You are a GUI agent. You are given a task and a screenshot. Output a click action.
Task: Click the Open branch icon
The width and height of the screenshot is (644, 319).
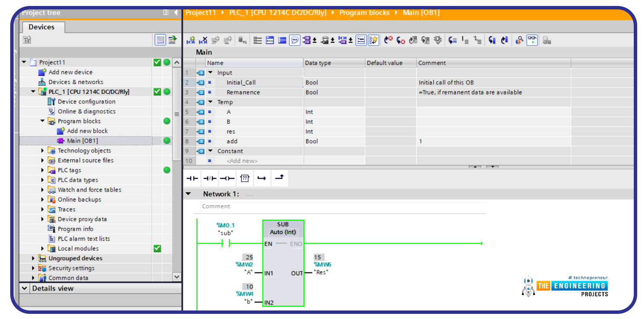click(x=262, y=178)
